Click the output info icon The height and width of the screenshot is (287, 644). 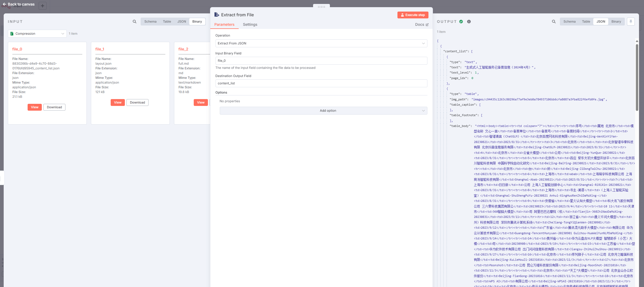point(469,22)
